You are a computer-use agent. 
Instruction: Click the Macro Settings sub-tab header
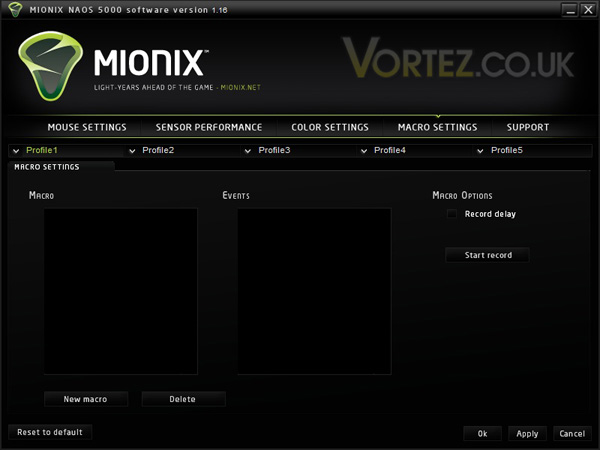click(x=61, y=166)
